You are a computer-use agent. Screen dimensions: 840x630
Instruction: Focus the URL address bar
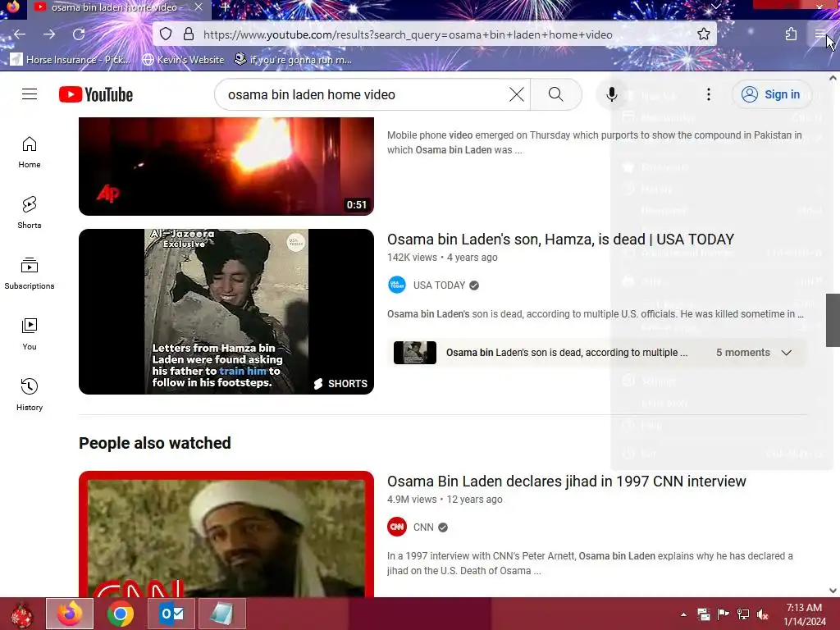pyautogui.click(x=407, y=34)
